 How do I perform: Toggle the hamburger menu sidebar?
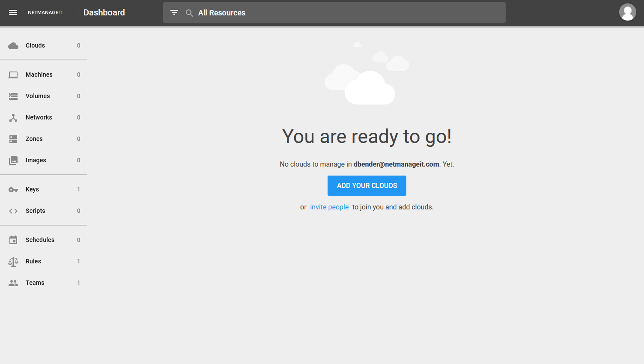pos(13,12)
